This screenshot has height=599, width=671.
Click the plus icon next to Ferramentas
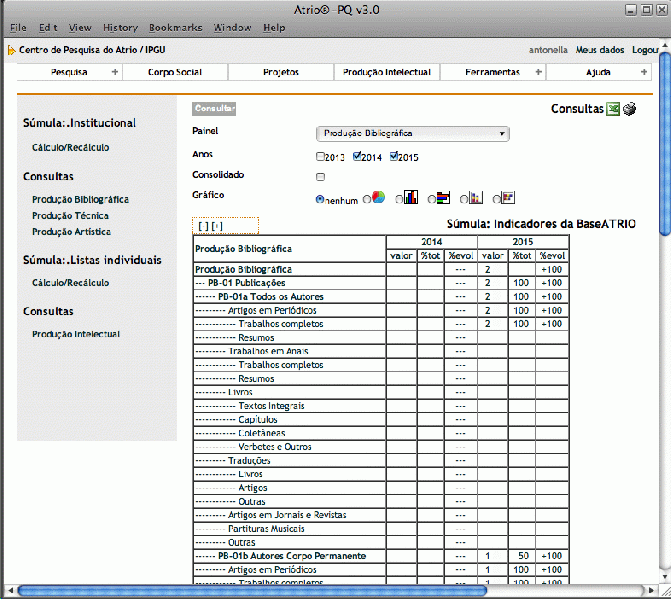click(539, 72)
